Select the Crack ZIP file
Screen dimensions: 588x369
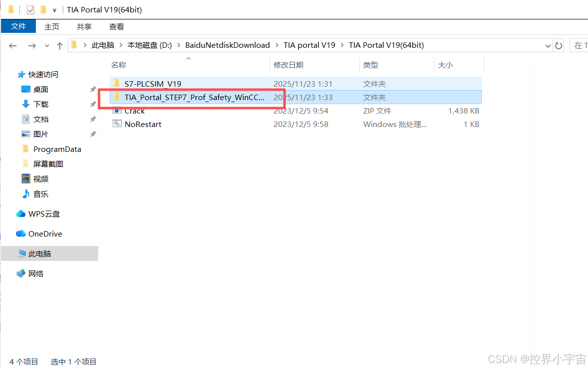[x=295, y=111]
